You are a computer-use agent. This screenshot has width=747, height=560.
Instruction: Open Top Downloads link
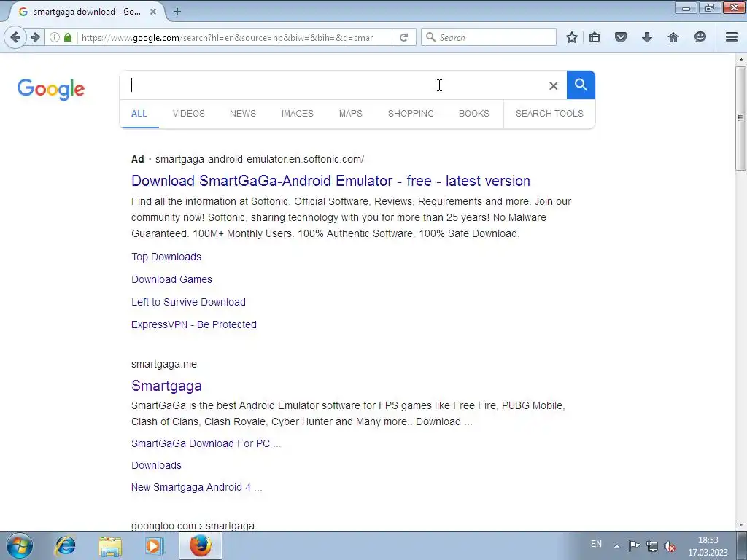[x=166, y=257]
